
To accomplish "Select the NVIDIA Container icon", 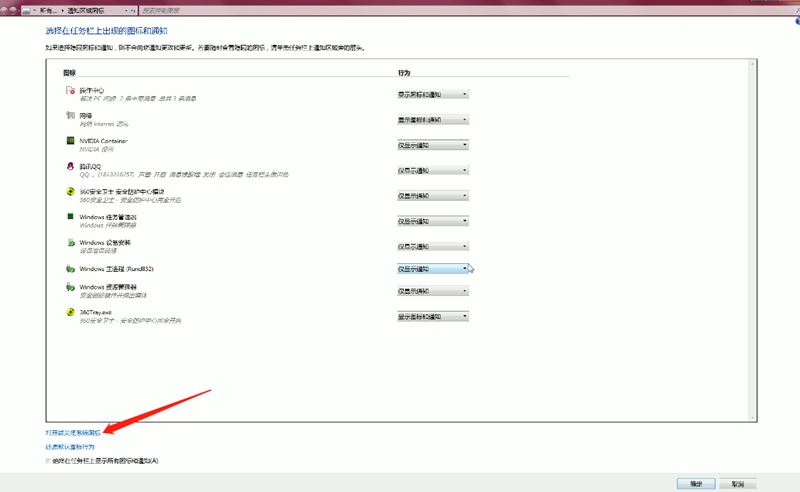I will point(70,141).
